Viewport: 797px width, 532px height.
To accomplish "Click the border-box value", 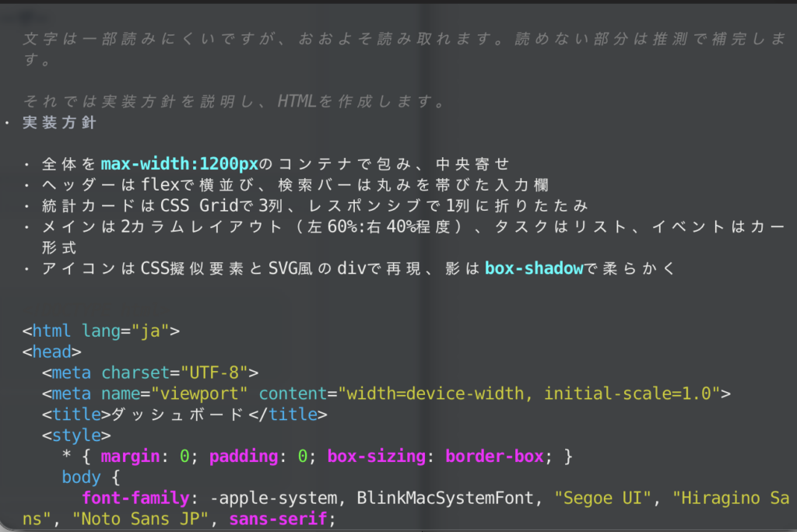I will (x=494, y=457).
